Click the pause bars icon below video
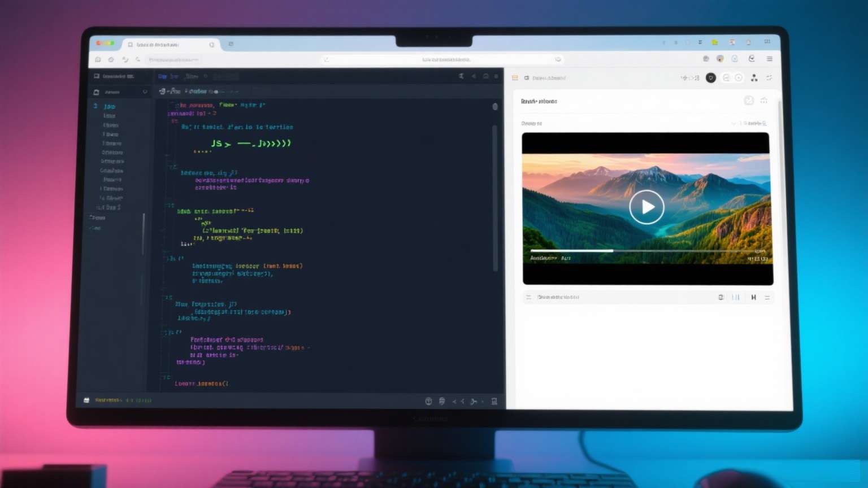Screen dimensions: 868x488 [x=736, y=297]
